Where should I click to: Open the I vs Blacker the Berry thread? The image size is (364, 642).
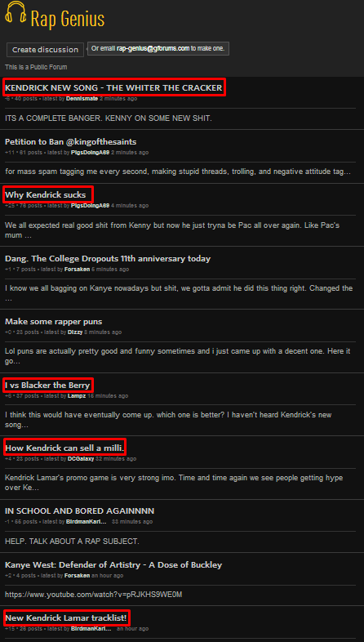47,386
